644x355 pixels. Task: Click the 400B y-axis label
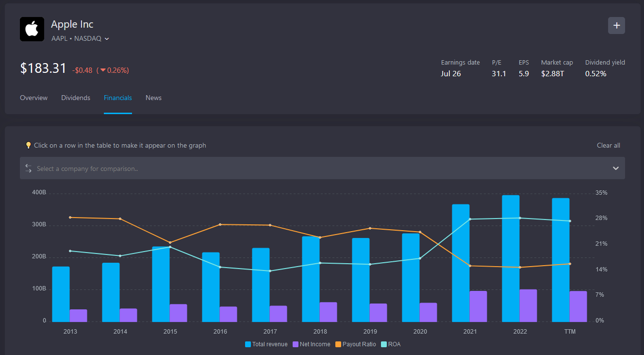coord(38,193)
